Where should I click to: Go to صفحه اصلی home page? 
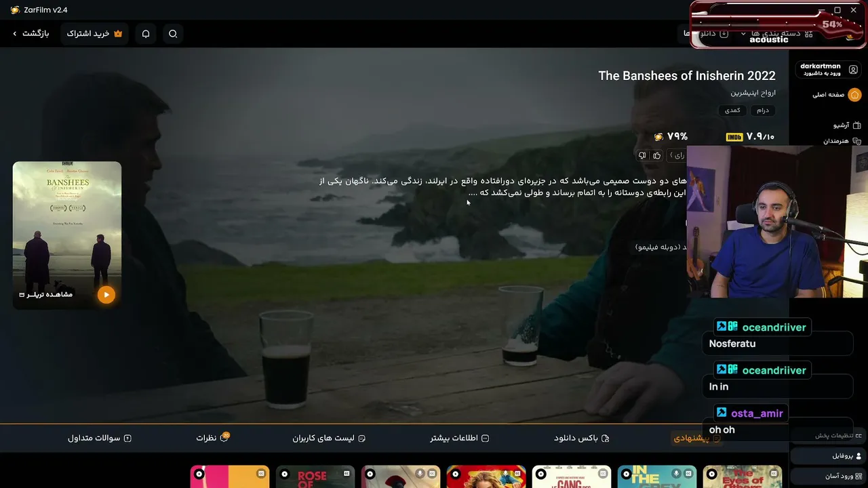836,95
